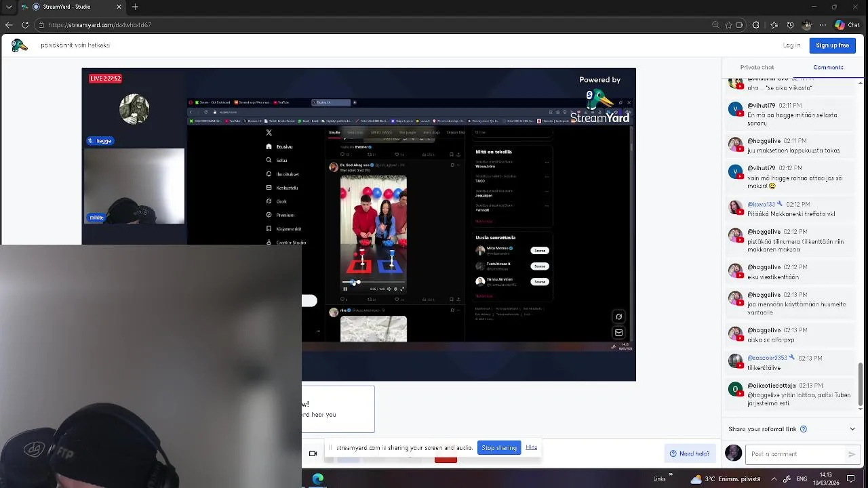
Task: Select the StreamYard - Studio browser tab
Action: pyautogui.click(x=71, y=7)
